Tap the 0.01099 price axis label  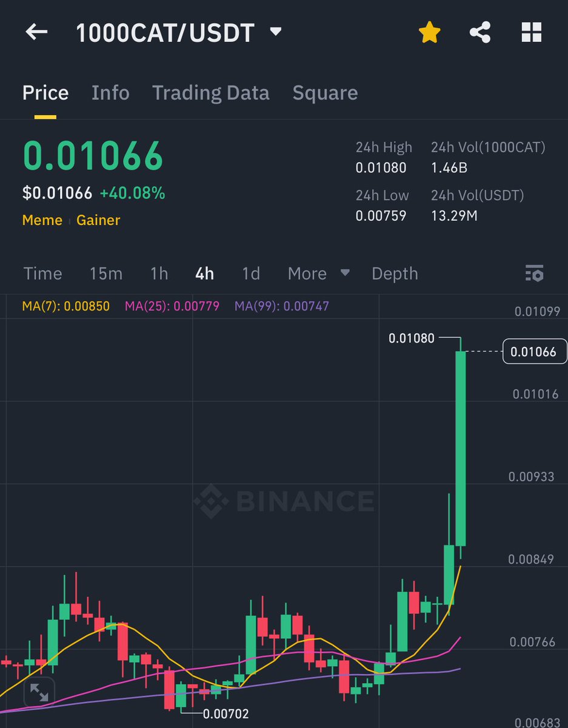(537, 311)
